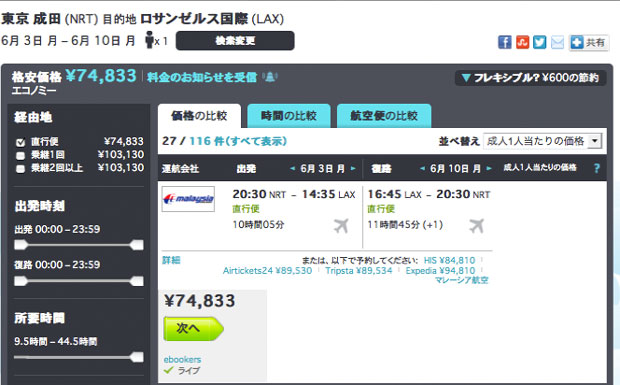Click the green 次へ button
Viewport: 620px width, 385px height.
[193, 328]
